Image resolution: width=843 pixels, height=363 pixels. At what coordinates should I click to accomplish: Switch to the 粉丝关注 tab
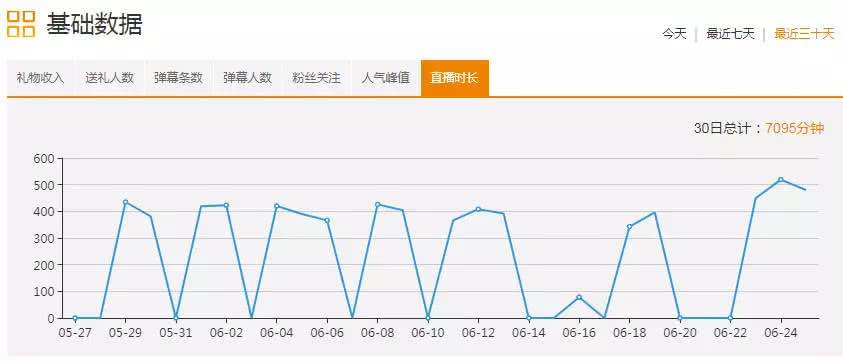pyautogui.click(x=316, y=78)
